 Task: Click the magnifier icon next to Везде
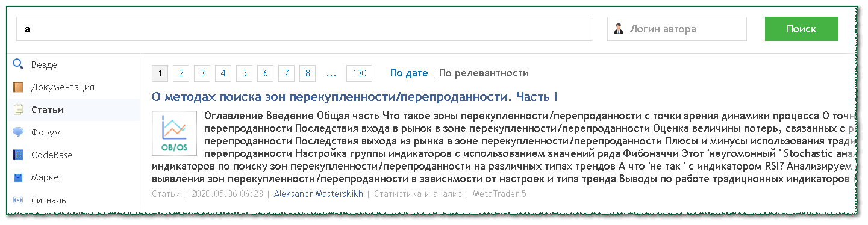18,64
